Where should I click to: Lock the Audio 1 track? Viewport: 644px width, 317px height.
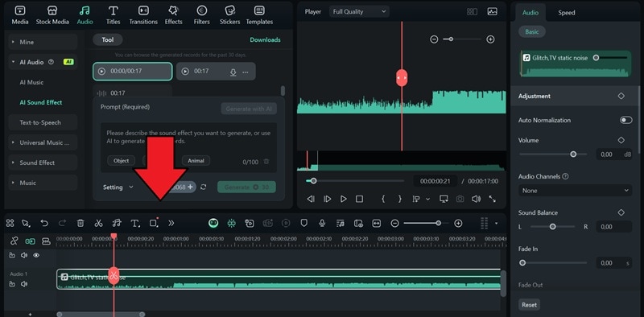pos(12,284)
